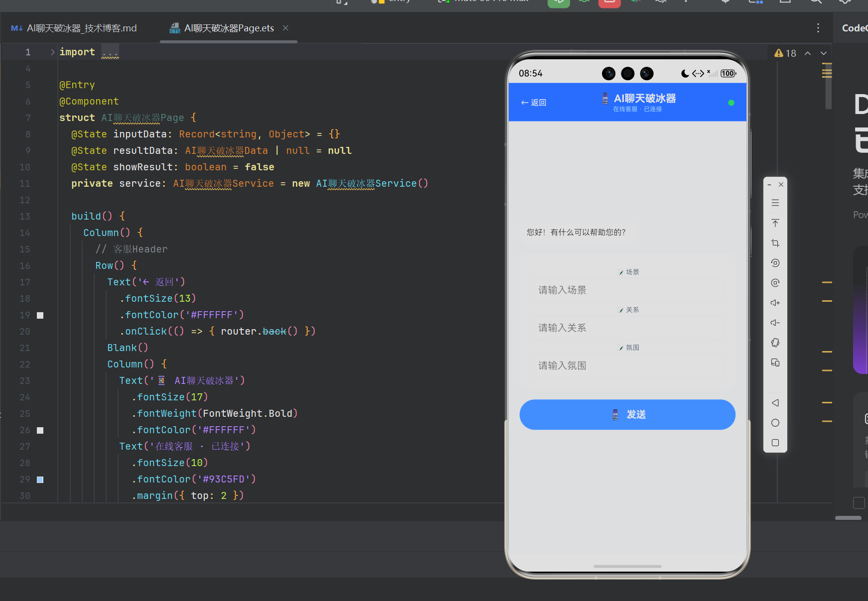
Task: Click the gutter color swatch on line 26
Action: [x=40, y=430]
